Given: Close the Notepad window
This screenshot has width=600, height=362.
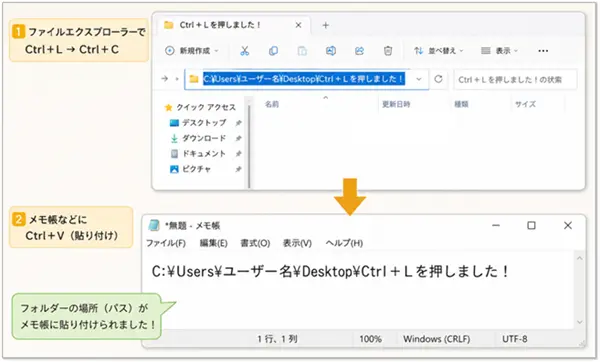Looking at the screenshot, I should (568, 226).
